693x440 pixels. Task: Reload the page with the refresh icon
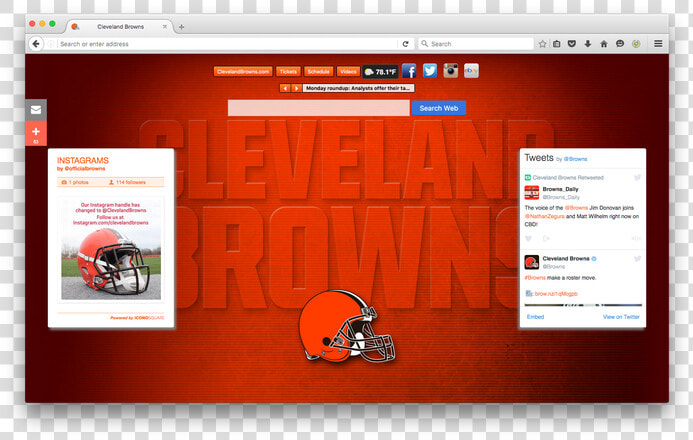tap(405, 44)
